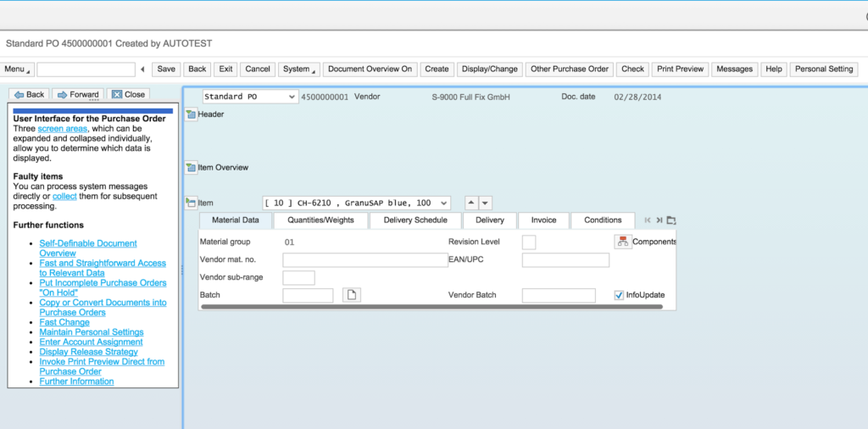This screenshot has width=868, height=429.
Task: Open Personal Setting
Action: [x=824, y=70]
